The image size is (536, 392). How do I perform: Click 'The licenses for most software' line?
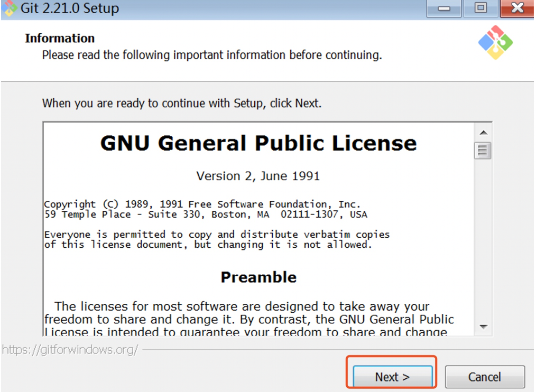[x=242, y=306]
